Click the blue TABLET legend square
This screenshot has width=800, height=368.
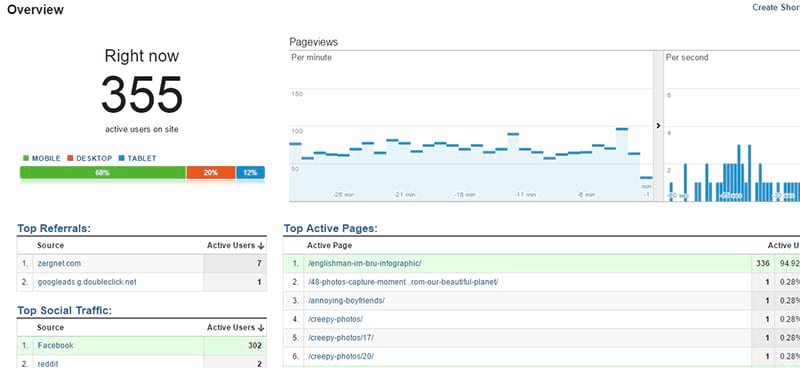(x=122, y=159)
